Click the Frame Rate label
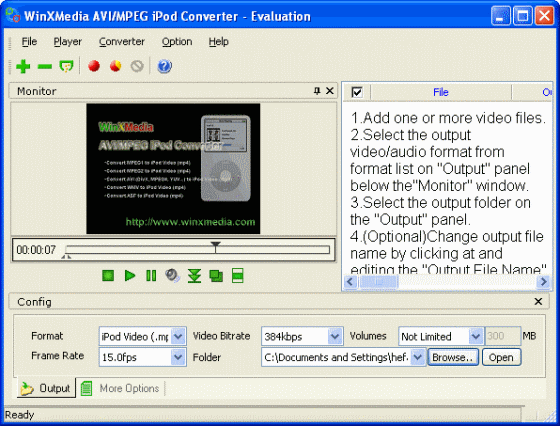Viewport: 560px width, 426px height. (x=58, y=356)
